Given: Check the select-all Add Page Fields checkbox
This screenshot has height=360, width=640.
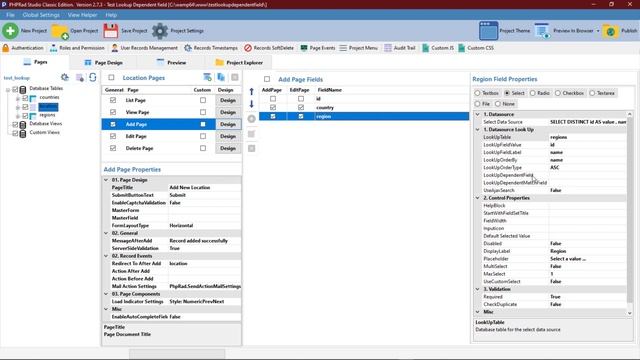Looking at the screenshot, I should (x=267, y=79).
